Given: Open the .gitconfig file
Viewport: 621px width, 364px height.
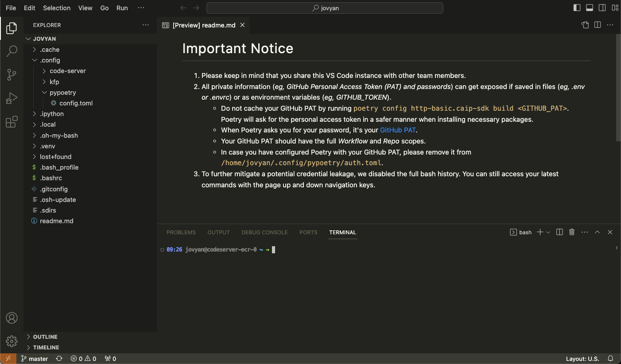Looking at the screenshot, I should [90, 189].
